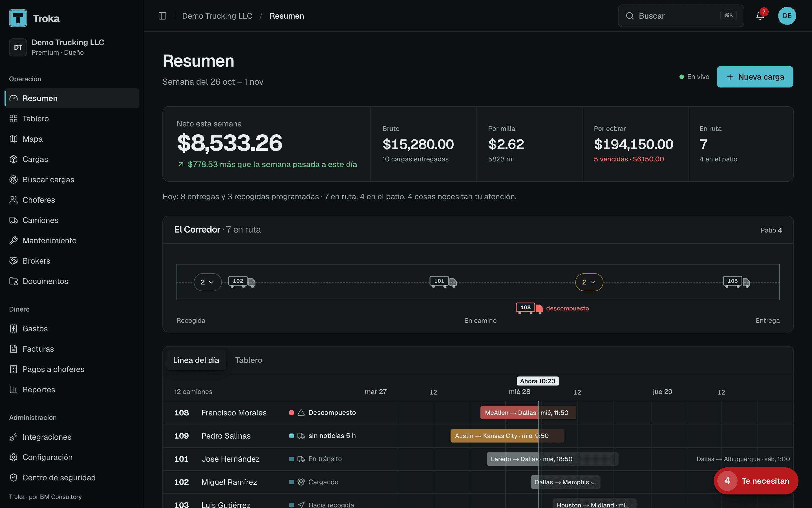
Task: Select the Choferes users icon
Action: tap(14, 200)
